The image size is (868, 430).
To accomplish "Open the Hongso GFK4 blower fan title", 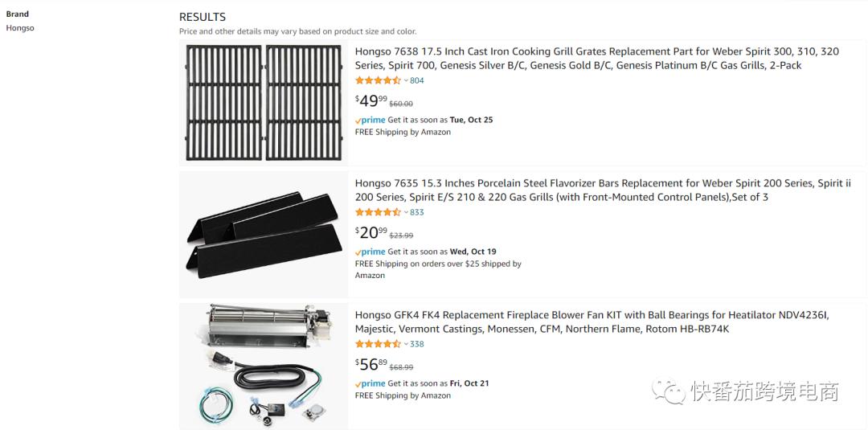I will [x=592, y=321].
